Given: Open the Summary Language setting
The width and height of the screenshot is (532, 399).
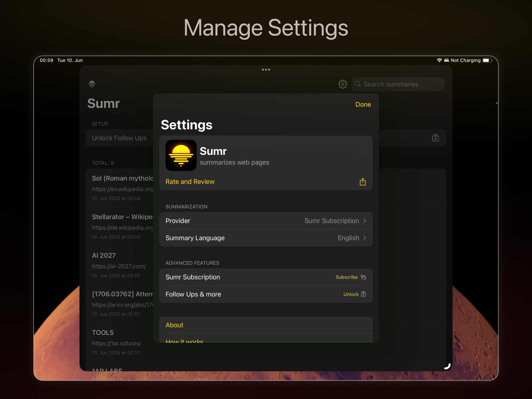Looking at the screenshot, I should (x=266, y=238).
